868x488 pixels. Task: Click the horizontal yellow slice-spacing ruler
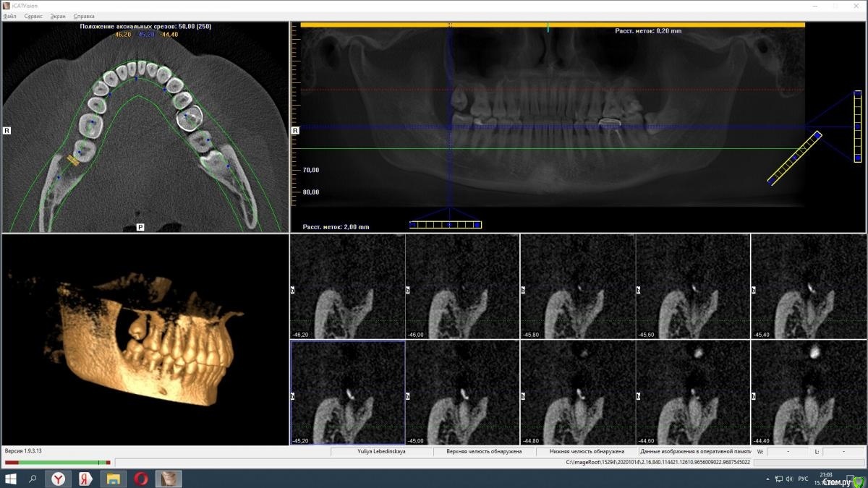pyautogui.click(x=446, y=225)
